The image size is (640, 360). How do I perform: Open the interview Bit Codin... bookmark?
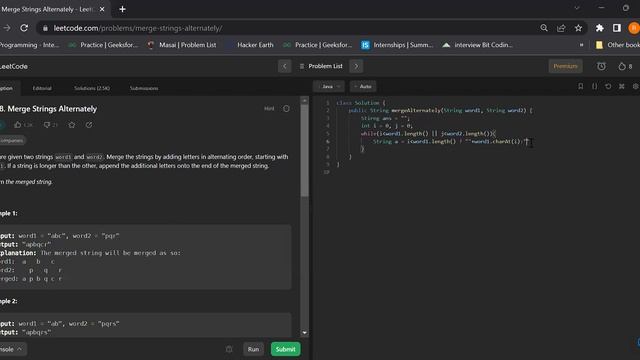[477, 45]
